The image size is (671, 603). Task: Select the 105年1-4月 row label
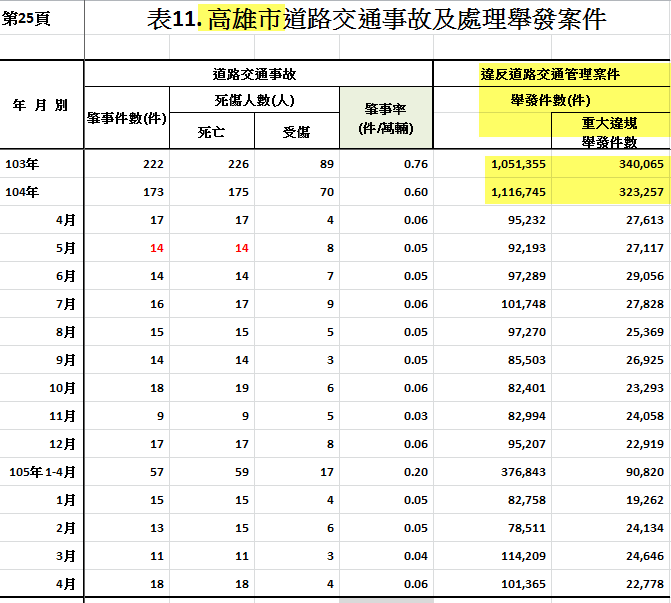click(42, 472)
